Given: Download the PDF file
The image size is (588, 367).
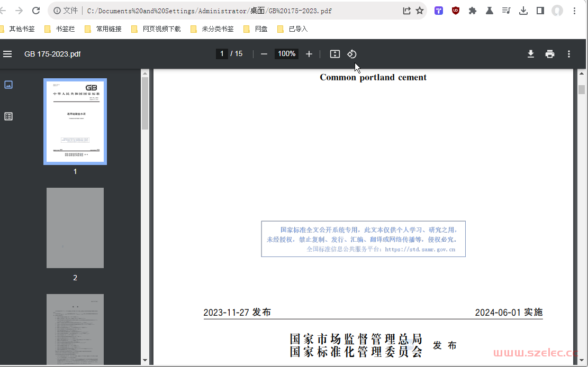Looking at the screenshot, I should [x=531, y=54].
